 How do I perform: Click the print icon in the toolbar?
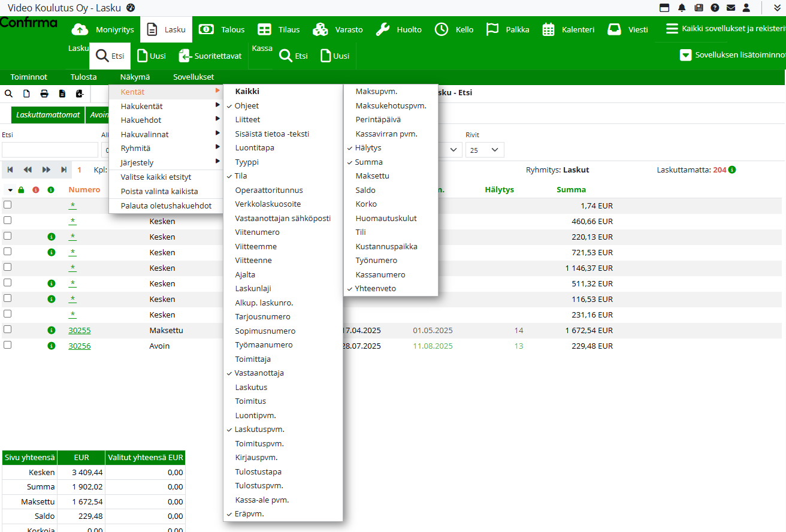tap(44, 93)
